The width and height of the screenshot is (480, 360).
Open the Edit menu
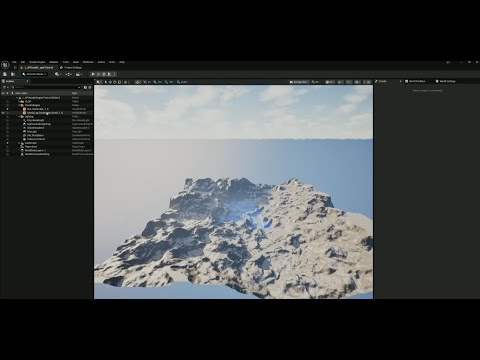click(23, 62)
